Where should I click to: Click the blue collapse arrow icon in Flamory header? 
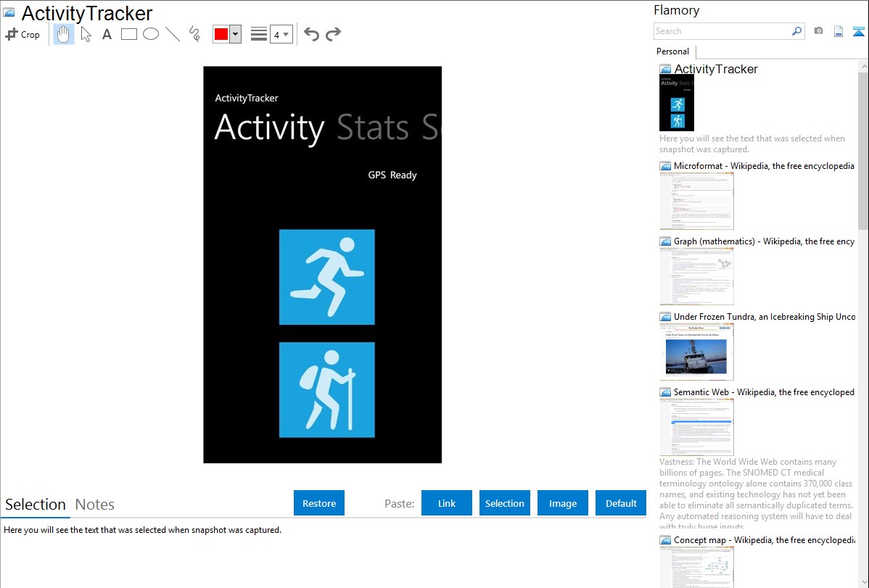(x=858, y=31)
